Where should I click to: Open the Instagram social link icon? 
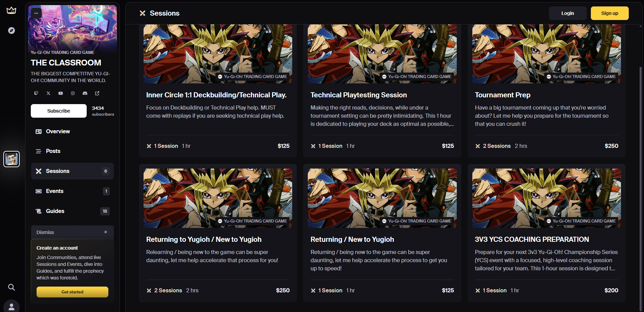coord(73,93)
